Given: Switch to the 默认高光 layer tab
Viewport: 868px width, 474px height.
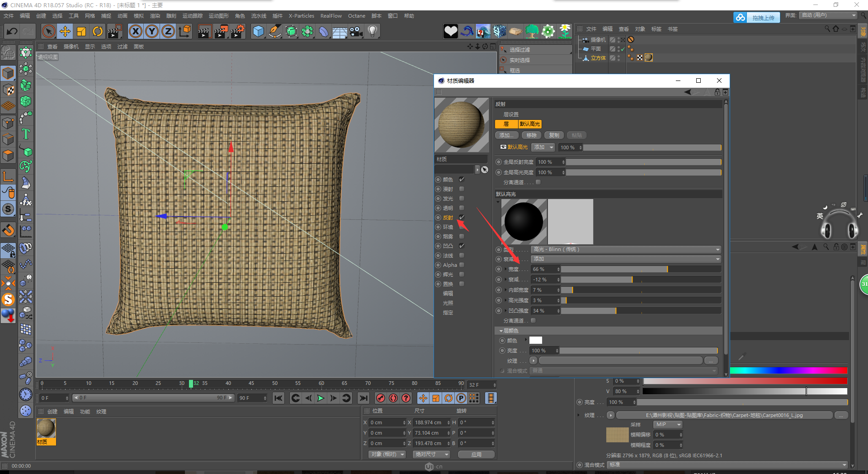Looking at the screenshot, I should click(529, 124).
